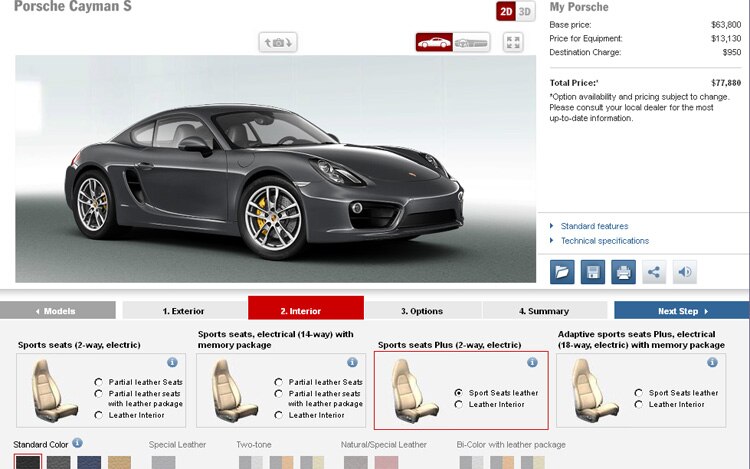This screenshot has height=469, width=750.
Task: Show info for Sports seats (2-way, electric)
Action: click(x=172, y=362)
